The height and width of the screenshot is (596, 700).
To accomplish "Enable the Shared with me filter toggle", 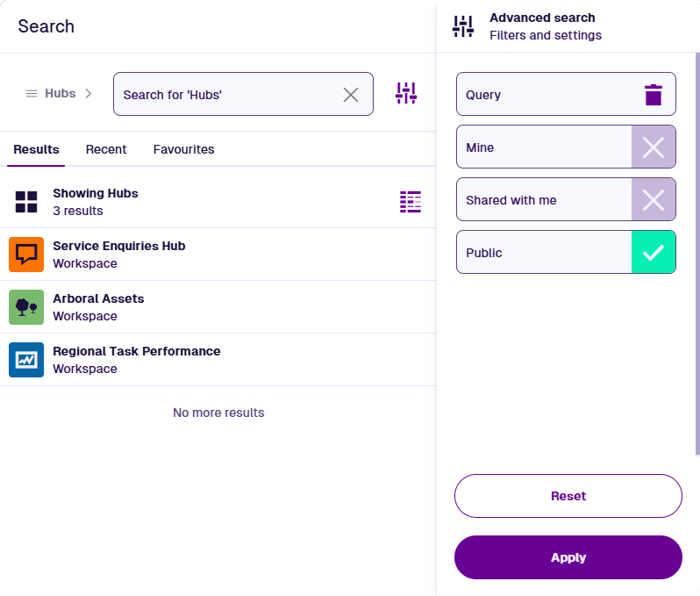I will pos(654,200).
